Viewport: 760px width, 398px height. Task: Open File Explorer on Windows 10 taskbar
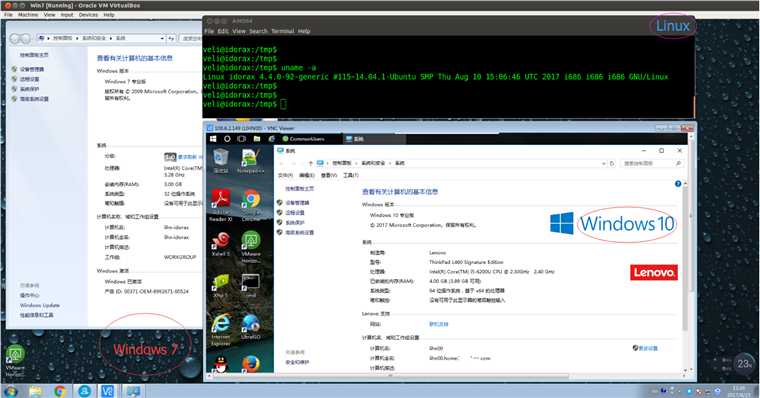pos(257,139)
